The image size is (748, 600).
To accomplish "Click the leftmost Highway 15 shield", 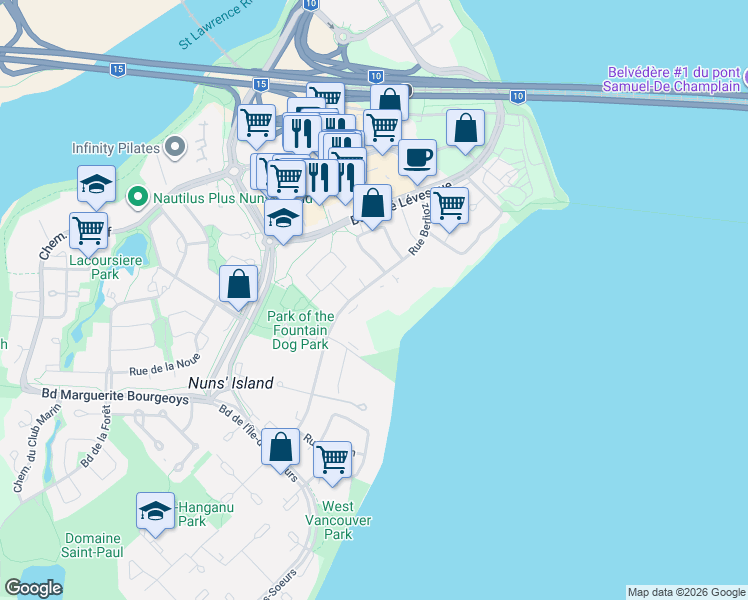I will click(118, 70).
